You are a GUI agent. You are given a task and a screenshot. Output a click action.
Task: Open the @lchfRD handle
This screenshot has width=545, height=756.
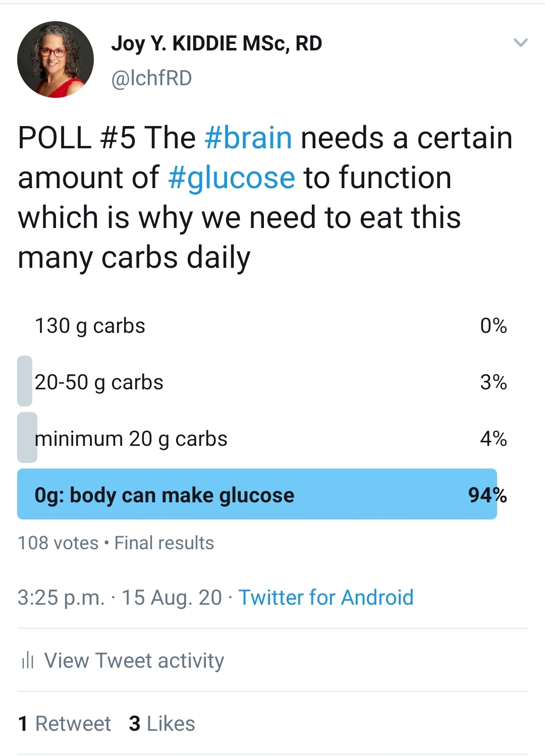click(151, 79)
